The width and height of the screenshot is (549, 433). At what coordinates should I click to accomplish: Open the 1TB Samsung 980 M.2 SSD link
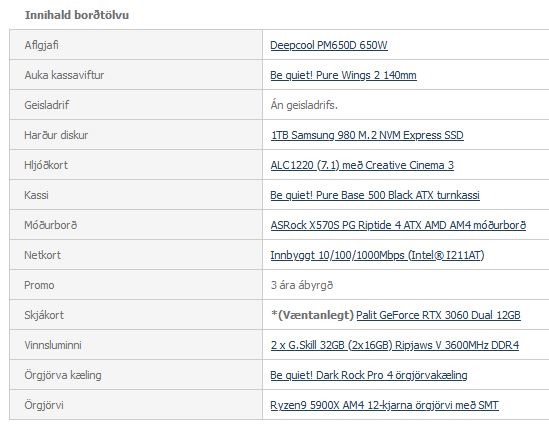pos(367,135)
